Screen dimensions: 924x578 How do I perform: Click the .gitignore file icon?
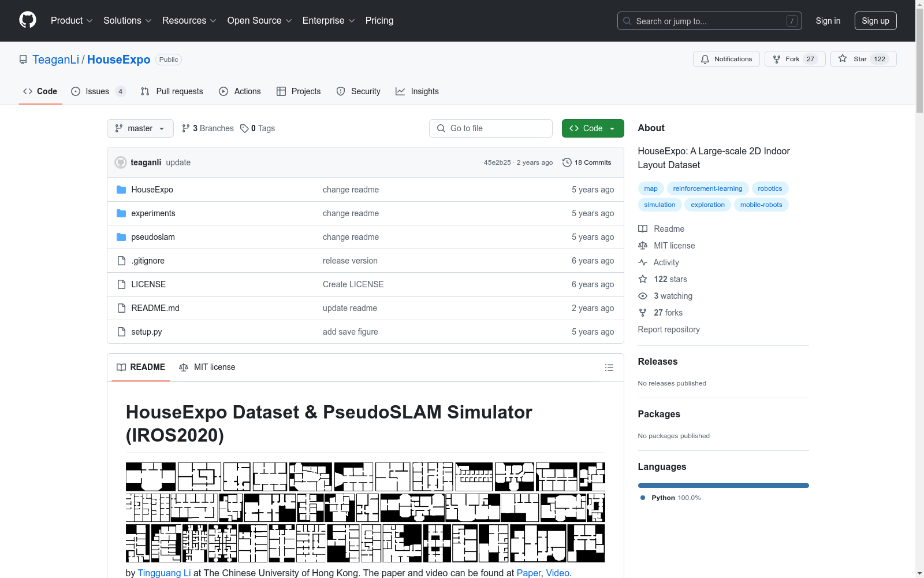click(121, 261)
